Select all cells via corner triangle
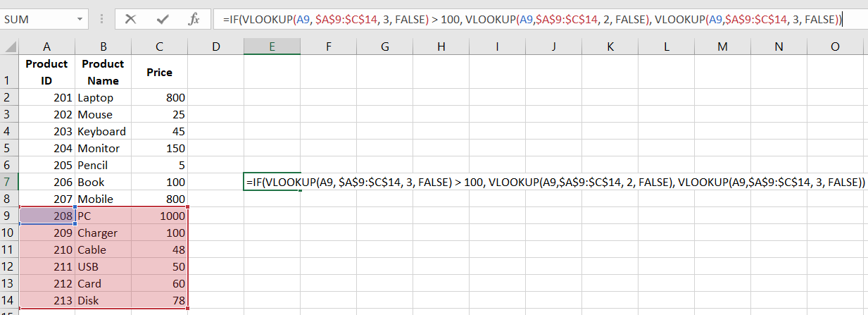868x315 pixels. (9, 47)
